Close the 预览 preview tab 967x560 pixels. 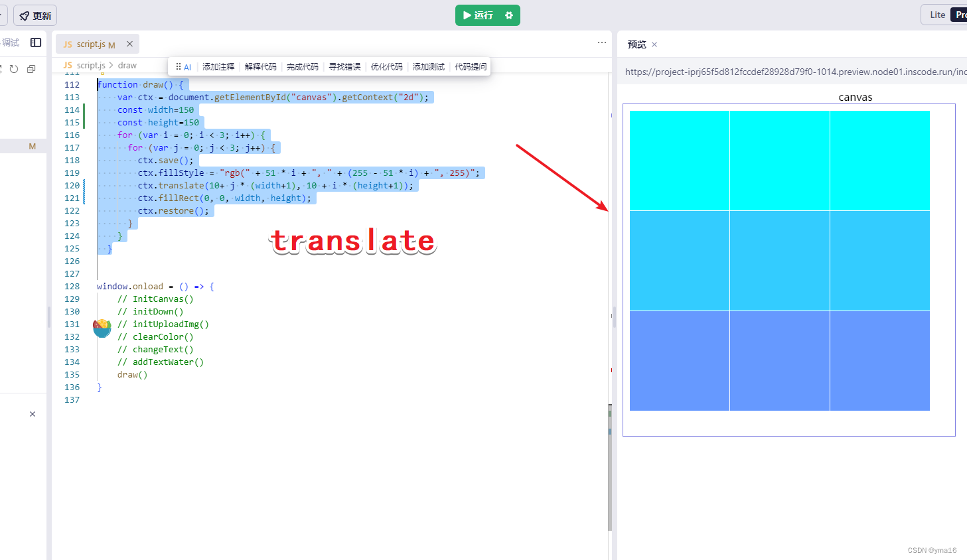coord(654,44)
